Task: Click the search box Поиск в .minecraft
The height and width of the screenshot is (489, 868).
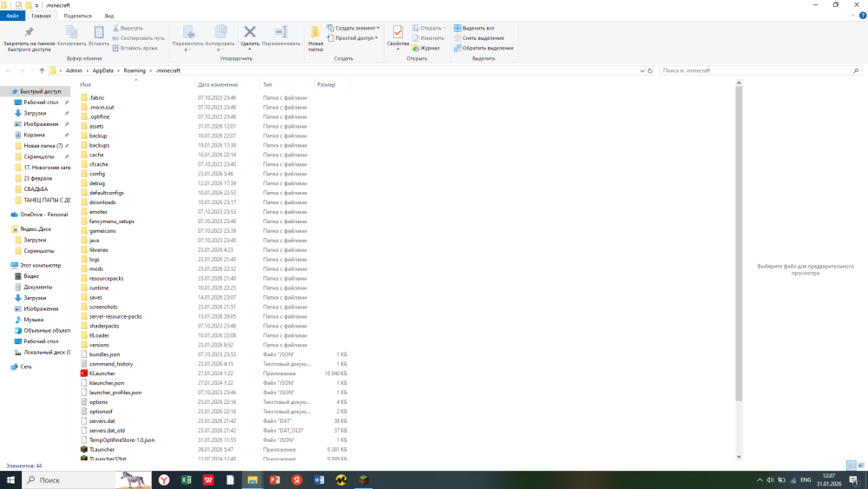Action: (x=759, y=71)
